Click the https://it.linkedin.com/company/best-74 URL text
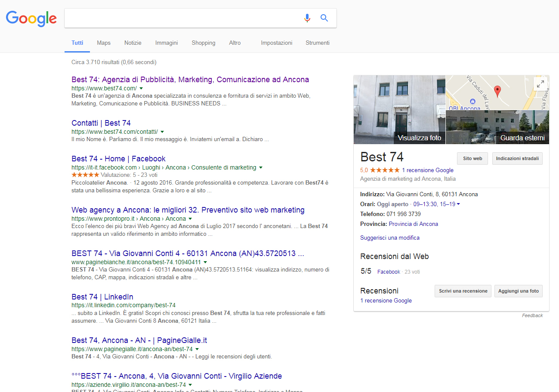 click(124, 305)
